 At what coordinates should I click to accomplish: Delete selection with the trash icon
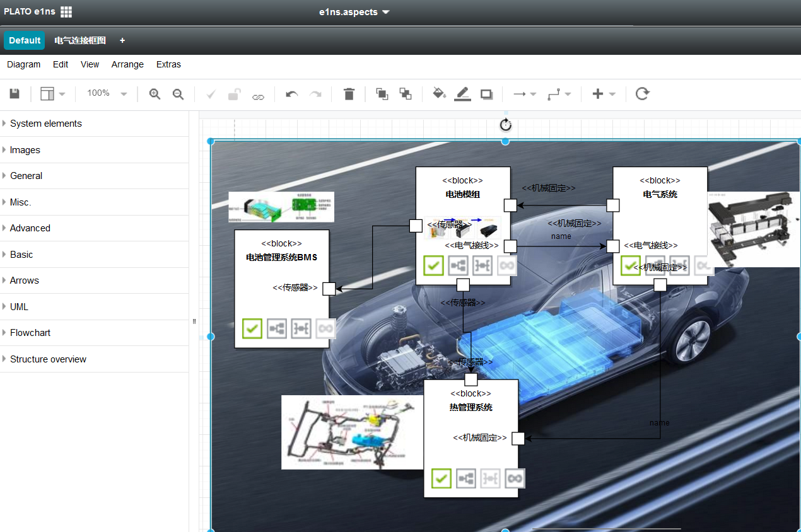click(x=349, y=94)
